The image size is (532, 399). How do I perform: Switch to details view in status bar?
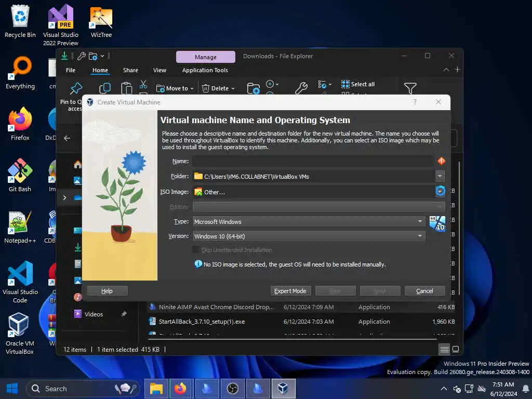pyautogui.click(x=444, y=349)
